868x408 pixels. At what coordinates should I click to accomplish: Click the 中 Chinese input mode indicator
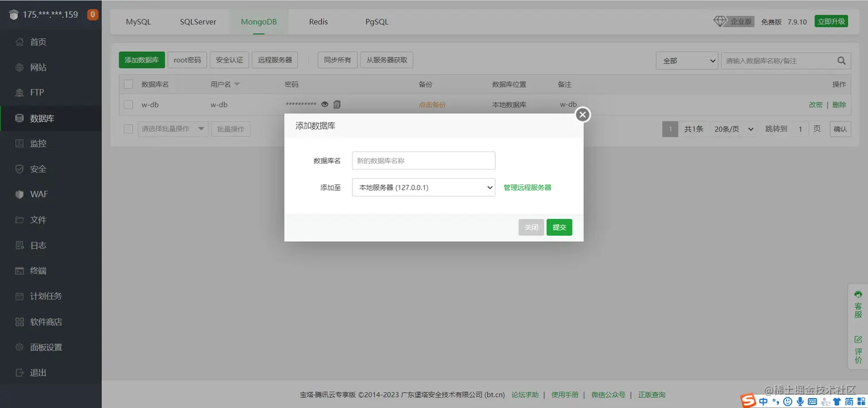764,401
